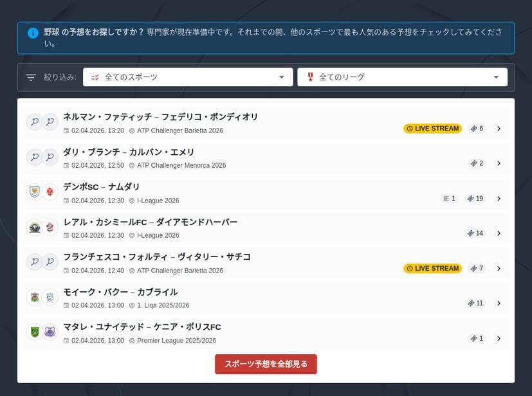Click the analysis count badge showing 1 for デンポSC
This screenshot has width=532, height=396.
(x=448, y=199)
